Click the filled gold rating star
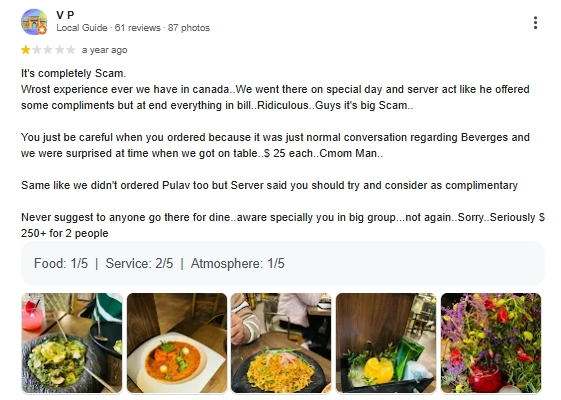 tap(25, 50)
